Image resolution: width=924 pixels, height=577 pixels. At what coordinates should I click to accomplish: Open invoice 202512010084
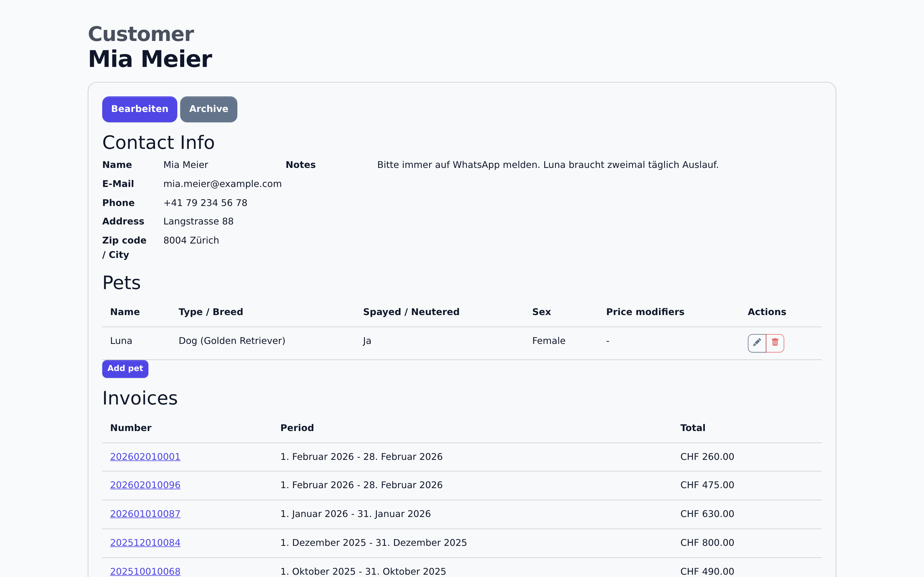145,543
